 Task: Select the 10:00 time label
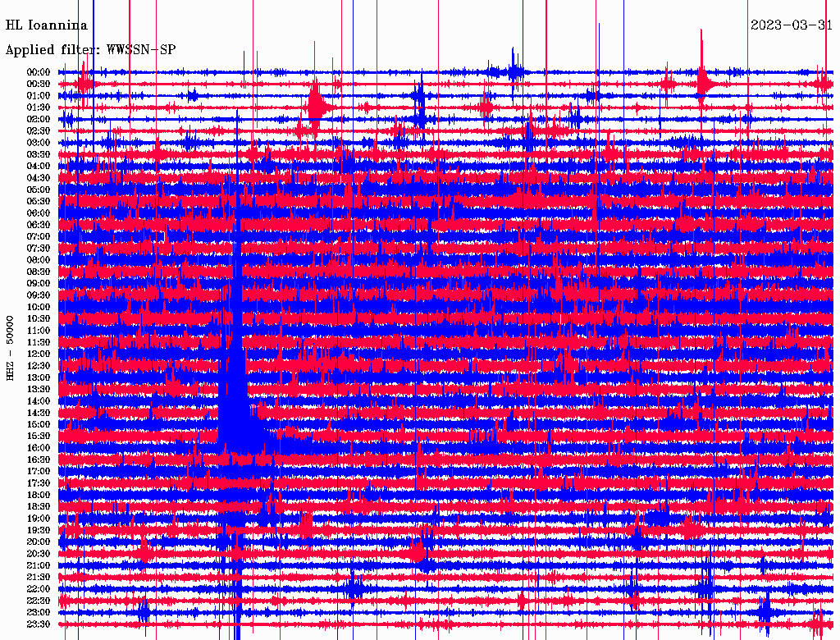tap(39, 307)
